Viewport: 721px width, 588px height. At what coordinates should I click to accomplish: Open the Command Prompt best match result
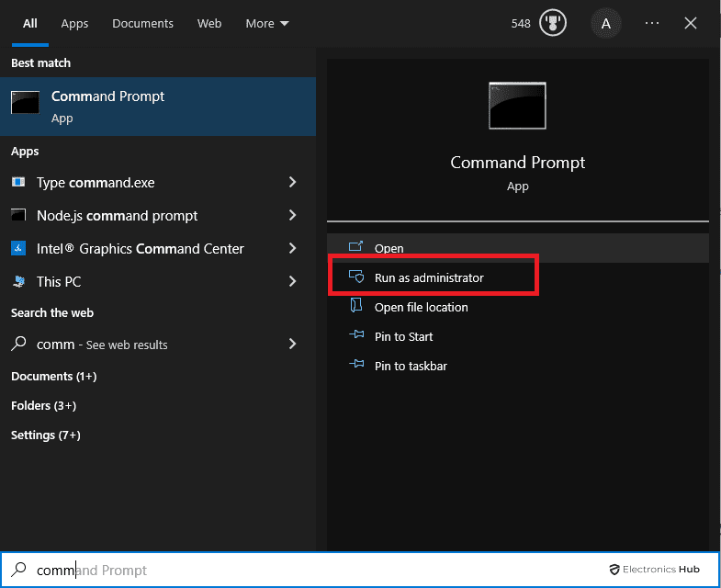point(158,107)
